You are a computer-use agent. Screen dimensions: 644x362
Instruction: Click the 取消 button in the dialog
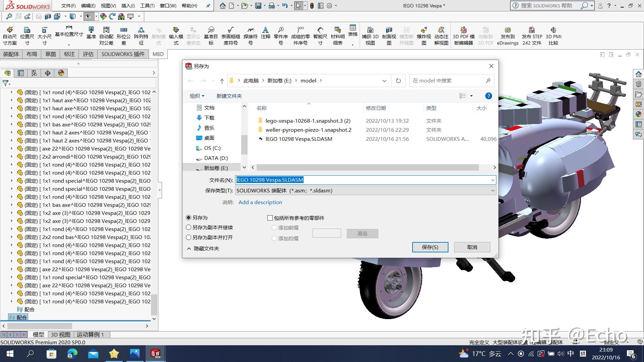click(472, 247)
